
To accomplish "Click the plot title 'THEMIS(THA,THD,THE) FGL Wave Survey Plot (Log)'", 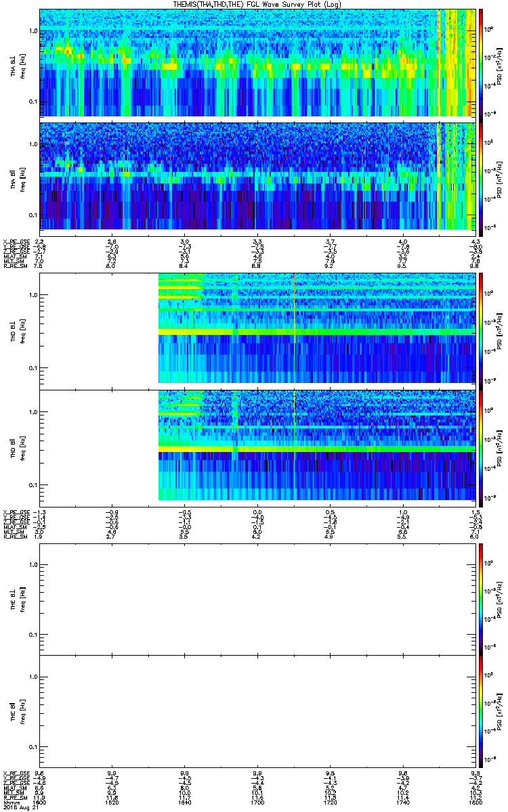I will tap(257, 4).
